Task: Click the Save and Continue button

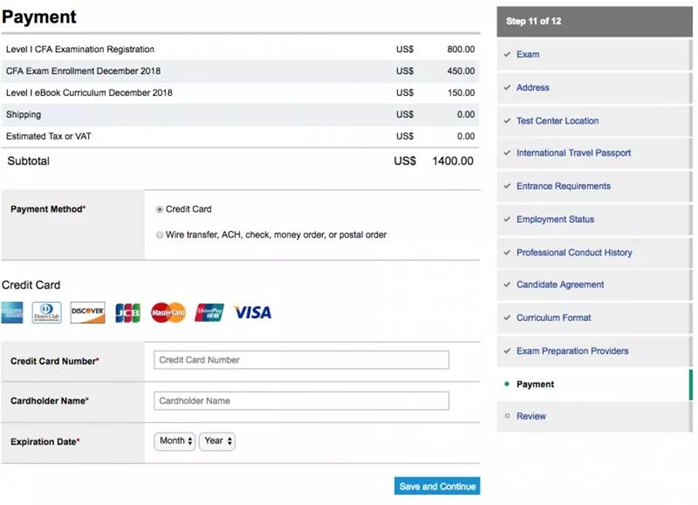Action: [x=437, y=487]
